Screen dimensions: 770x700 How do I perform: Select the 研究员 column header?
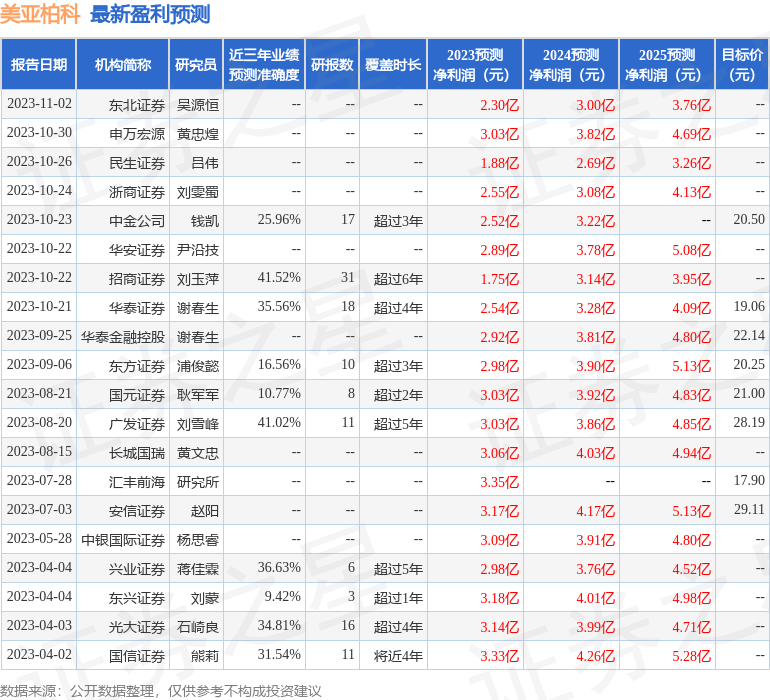[196, 64]
